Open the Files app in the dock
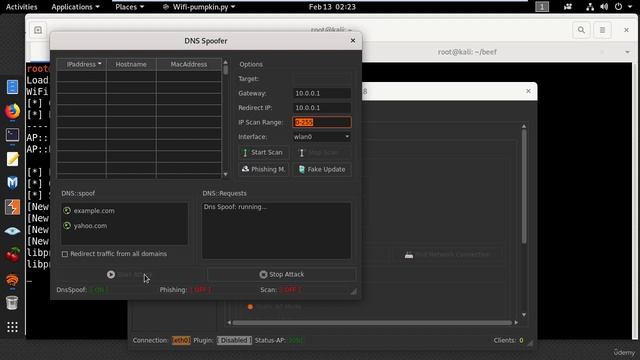The height and width of the screenshot is (360, 640). click(x=12, y=87)
